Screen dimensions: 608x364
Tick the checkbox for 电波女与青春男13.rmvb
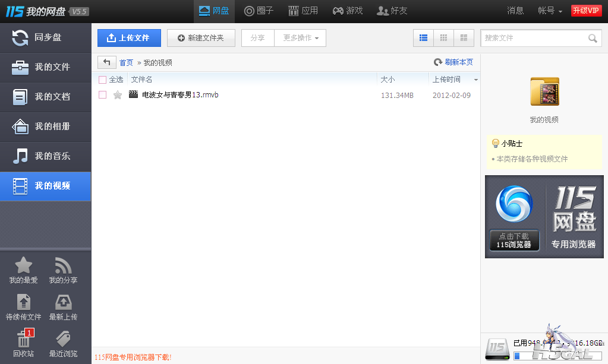[x=102, y=95]
